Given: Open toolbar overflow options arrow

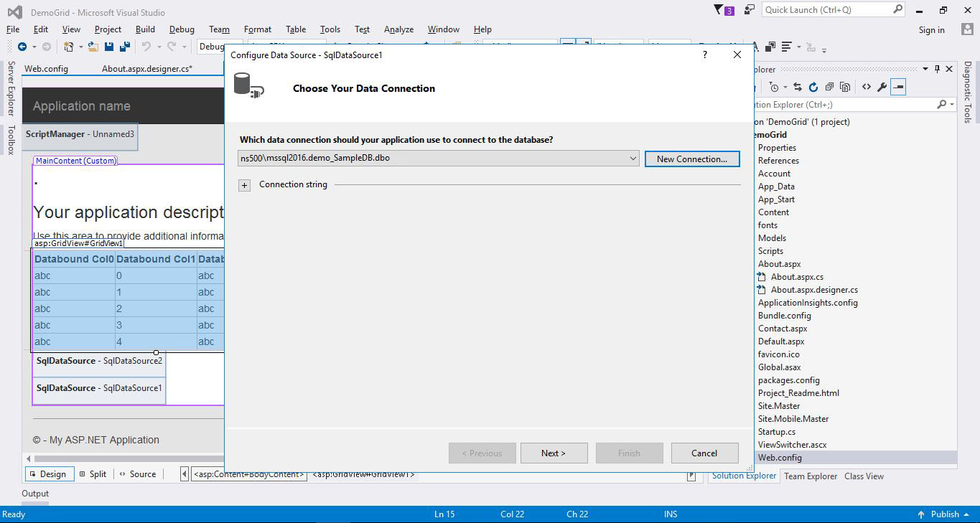Looking at the screenshot, I should pos(824,50).
